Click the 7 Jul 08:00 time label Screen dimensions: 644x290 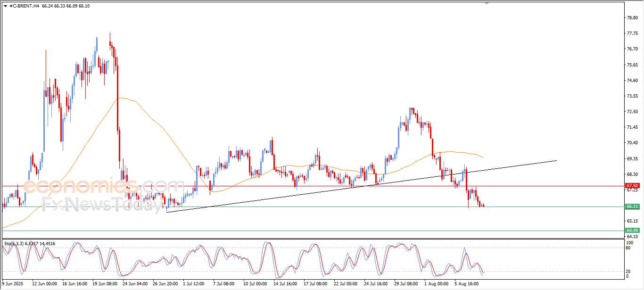click(x=224, y=284)
